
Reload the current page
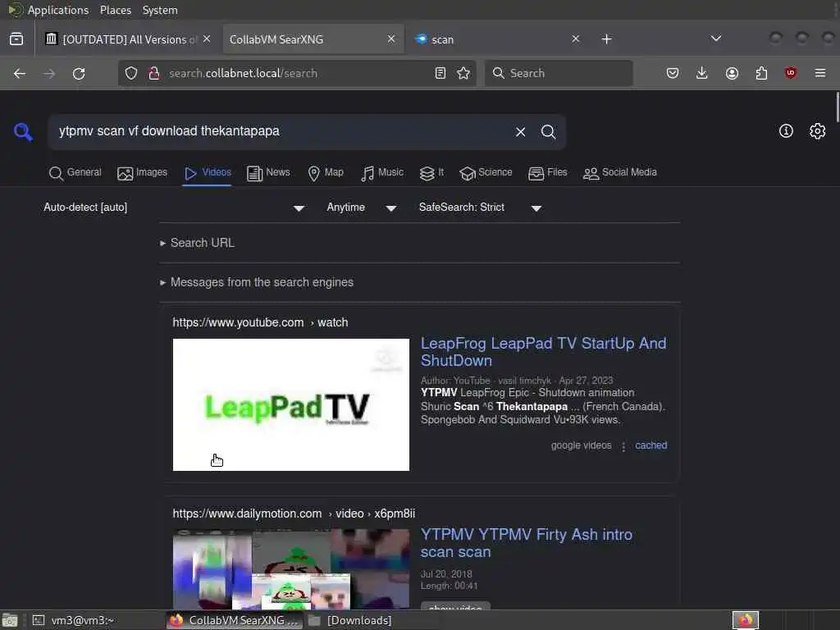click(x=79, y=73)
